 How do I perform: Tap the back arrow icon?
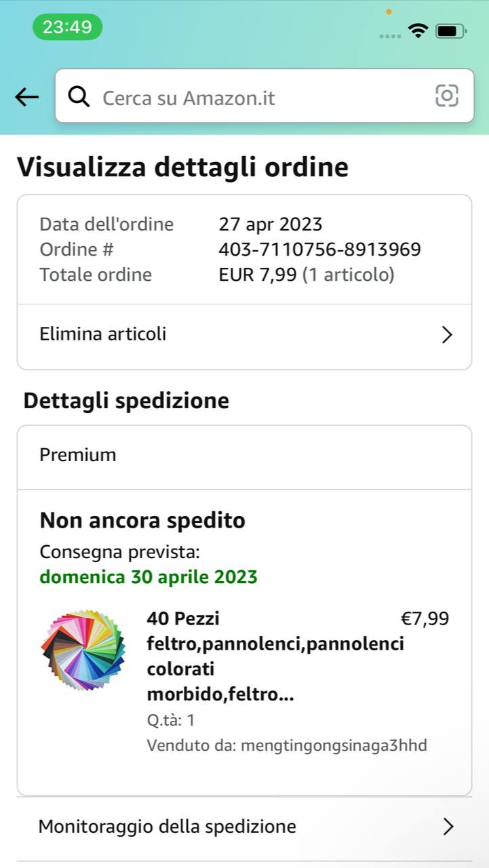(x=27, y=98)
